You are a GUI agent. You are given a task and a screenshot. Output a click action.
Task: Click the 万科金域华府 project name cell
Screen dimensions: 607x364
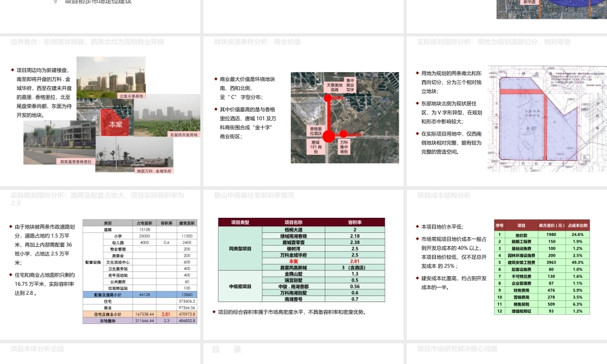[x=293, y=255]
